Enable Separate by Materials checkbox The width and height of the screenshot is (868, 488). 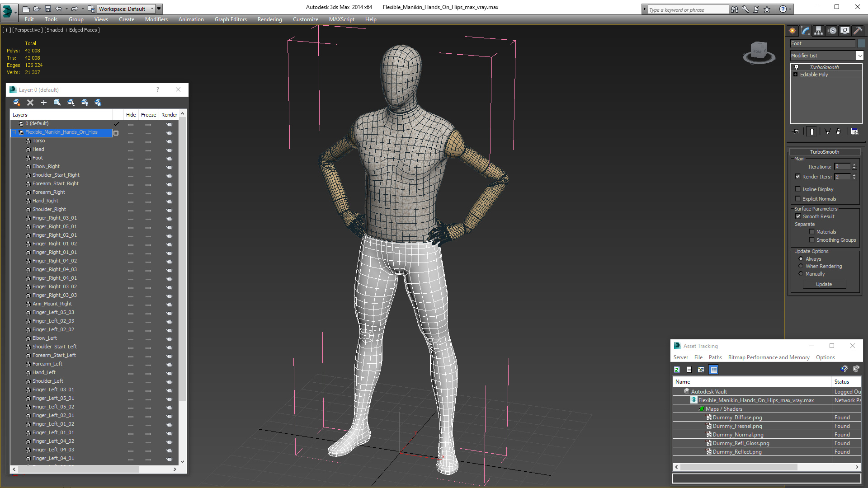click(812, 232)
